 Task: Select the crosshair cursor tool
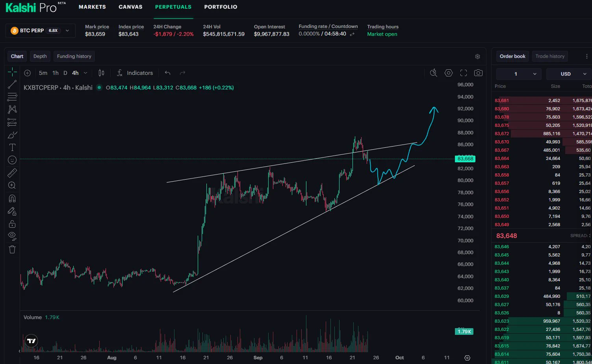(x=12, y=72)
